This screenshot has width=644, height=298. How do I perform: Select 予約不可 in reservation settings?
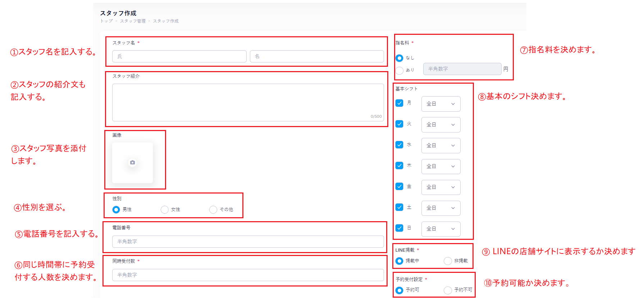click(x=448, y=290)
